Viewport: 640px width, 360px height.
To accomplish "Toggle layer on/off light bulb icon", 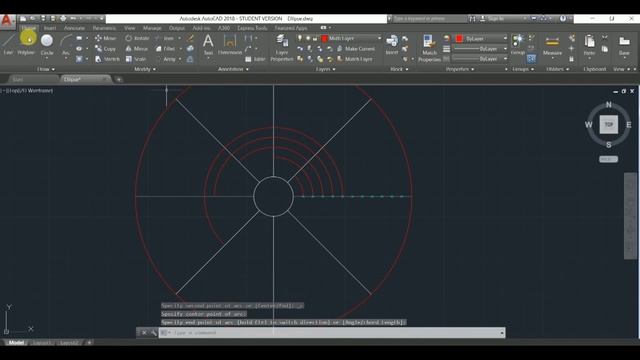I will point(300,38).
